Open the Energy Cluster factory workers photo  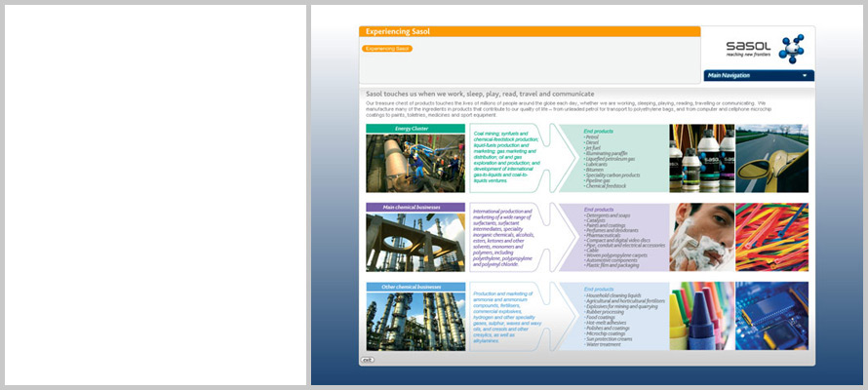pos(415,163)
